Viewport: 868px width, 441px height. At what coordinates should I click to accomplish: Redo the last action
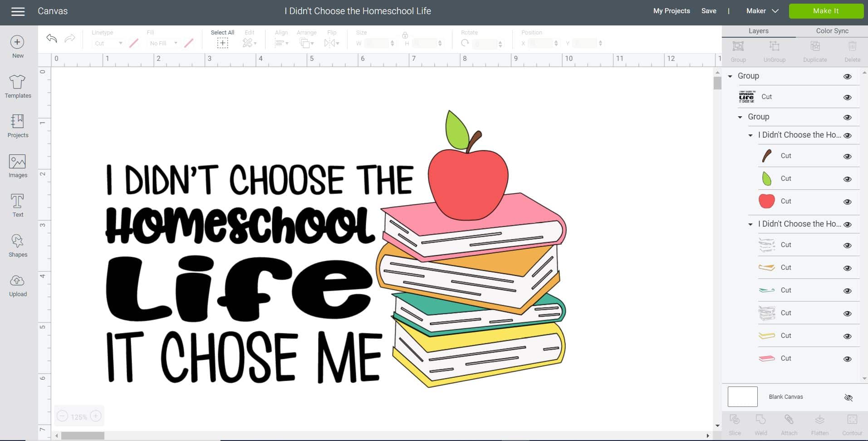tap(70, 39)
